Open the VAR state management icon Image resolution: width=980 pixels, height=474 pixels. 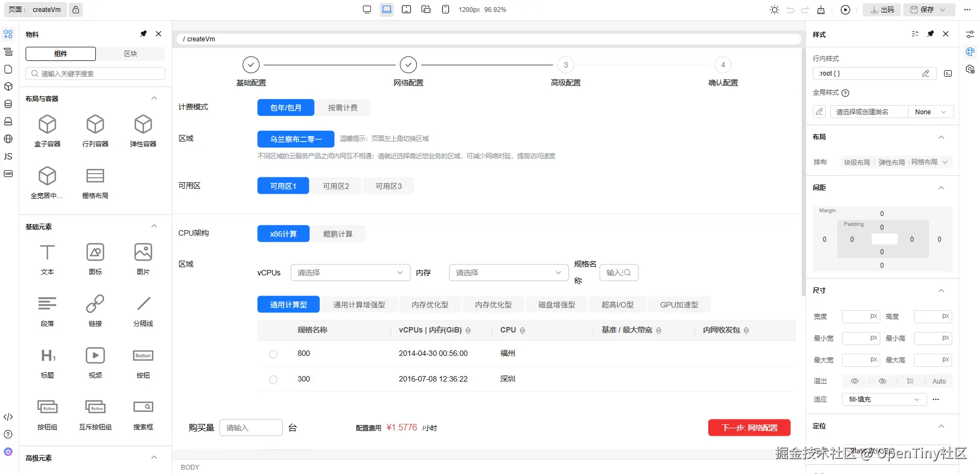tap(8, 174)
